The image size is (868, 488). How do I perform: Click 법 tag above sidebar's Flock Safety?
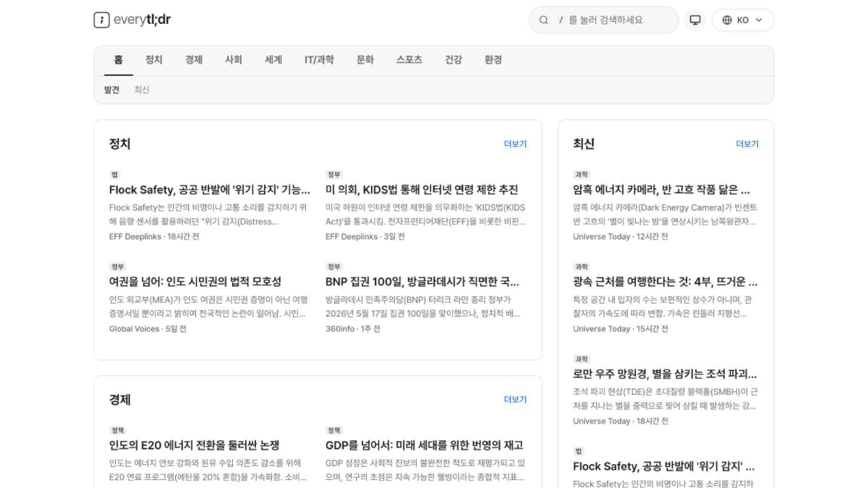click(x=578, y=451)
